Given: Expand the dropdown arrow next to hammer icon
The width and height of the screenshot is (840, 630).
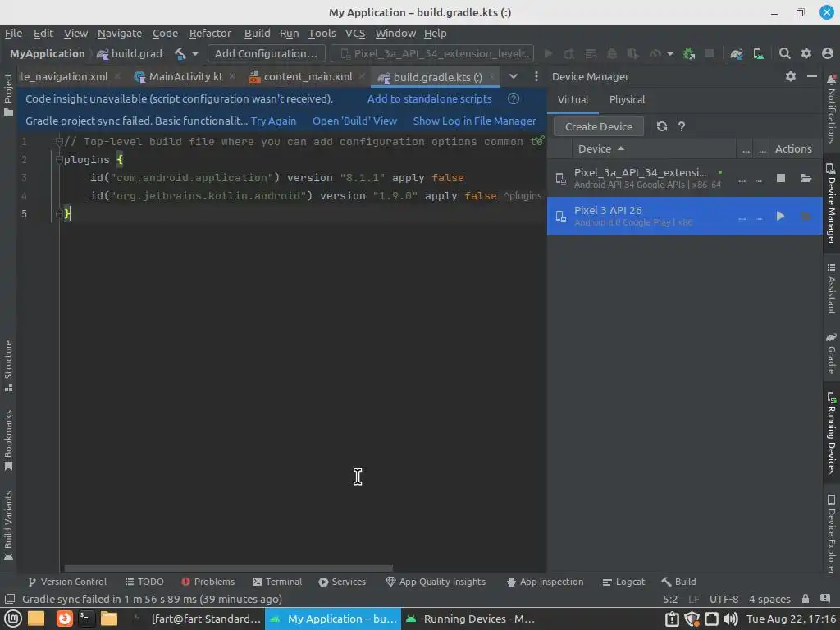Looking at the screenshot, I should 195,53.
